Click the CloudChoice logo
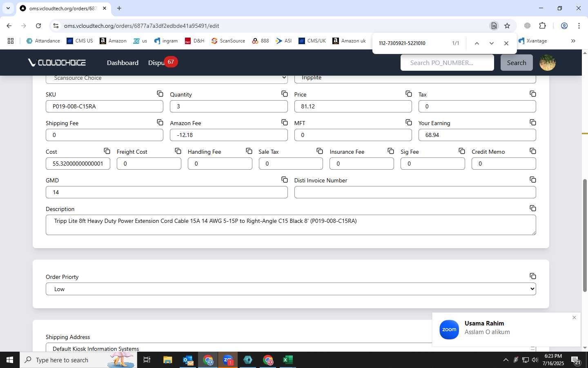The width and height of the screenshot is (588, 368). 57,63
